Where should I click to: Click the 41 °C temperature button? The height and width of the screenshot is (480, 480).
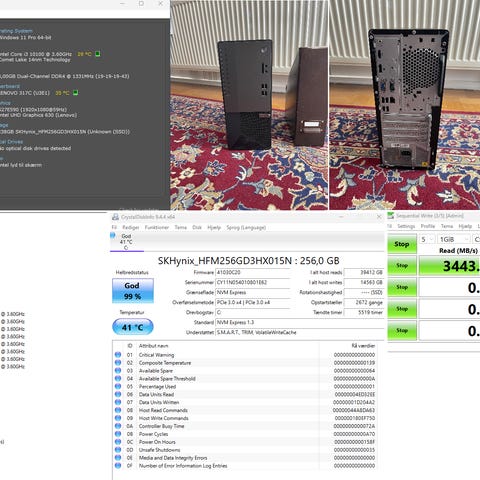[132, 327]
